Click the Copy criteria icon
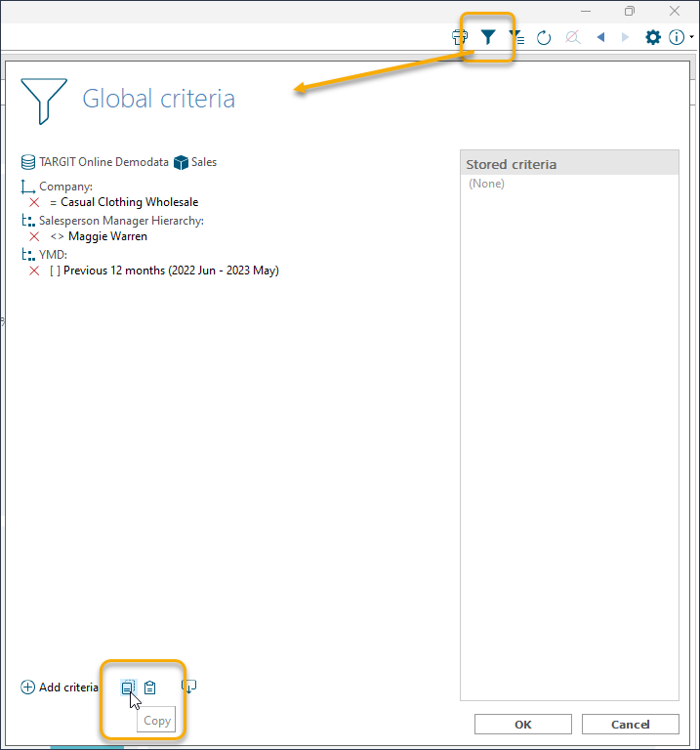Image resolution: width=700 pixels, height=750 pixels. 128,687
